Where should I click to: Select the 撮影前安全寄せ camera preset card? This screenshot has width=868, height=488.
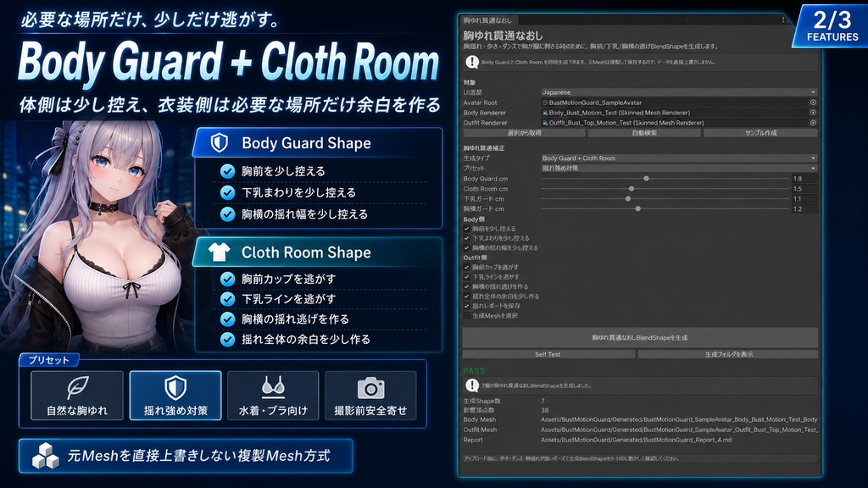click(x=370, y=396)
